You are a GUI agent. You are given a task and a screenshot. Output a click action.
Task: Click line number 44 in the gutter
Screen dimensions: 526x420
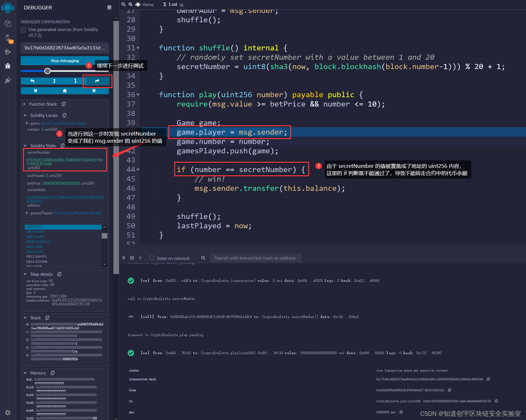point(131,170)
